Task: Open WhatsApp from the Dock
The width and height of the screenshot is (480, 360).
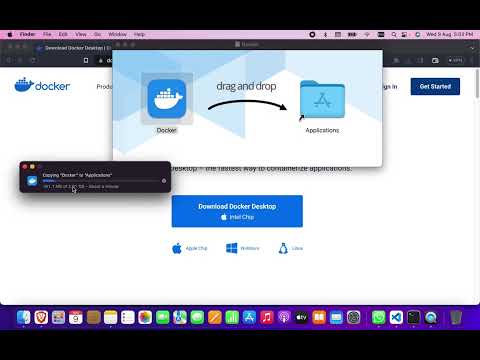Action: pos(379,317)
